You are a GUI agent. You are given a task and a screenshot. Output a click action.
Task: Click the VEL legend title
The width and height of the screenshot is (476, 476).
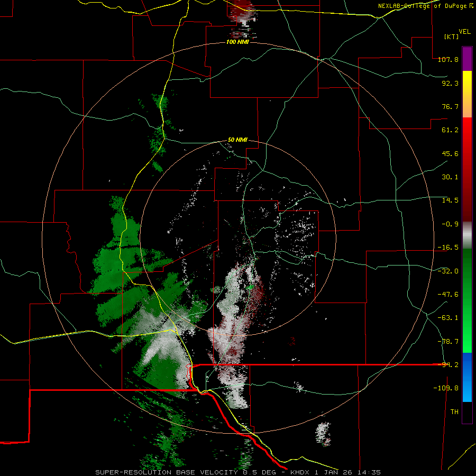coord(464,32)
